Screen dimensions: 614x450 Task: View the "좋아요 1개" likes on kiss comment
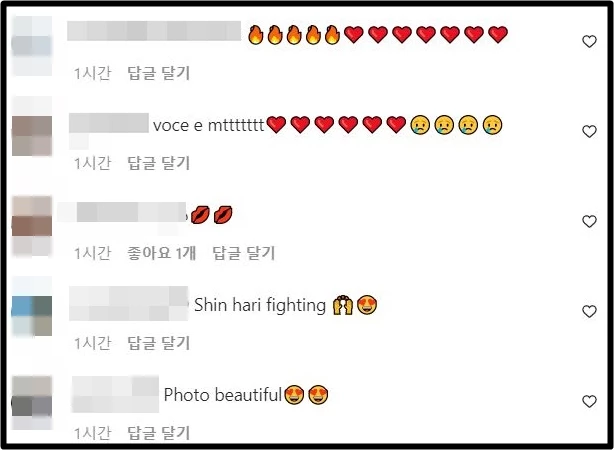point(161,253)
